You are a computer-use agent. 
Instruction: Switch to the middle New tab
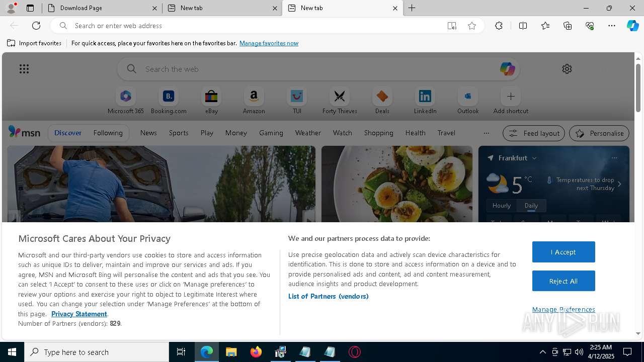tap(222, 8)
